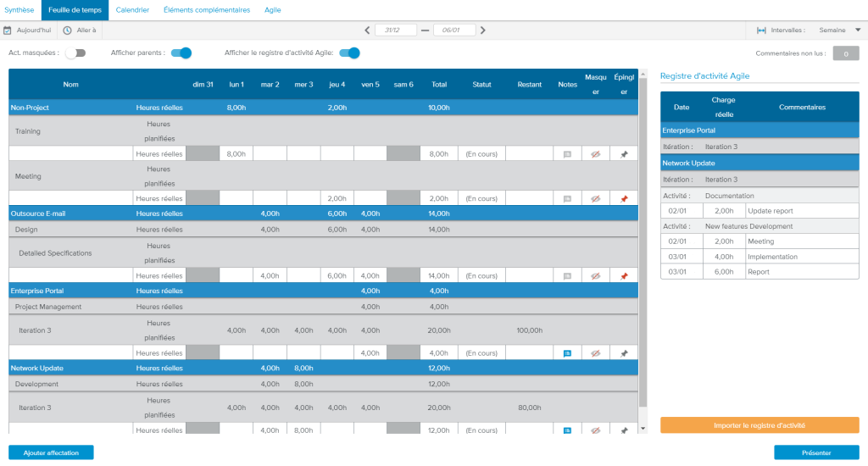Viewport: 868px width, 466px height.
Task: Click the Aujourd'hui calendar icon
Action: pos(7,31)
